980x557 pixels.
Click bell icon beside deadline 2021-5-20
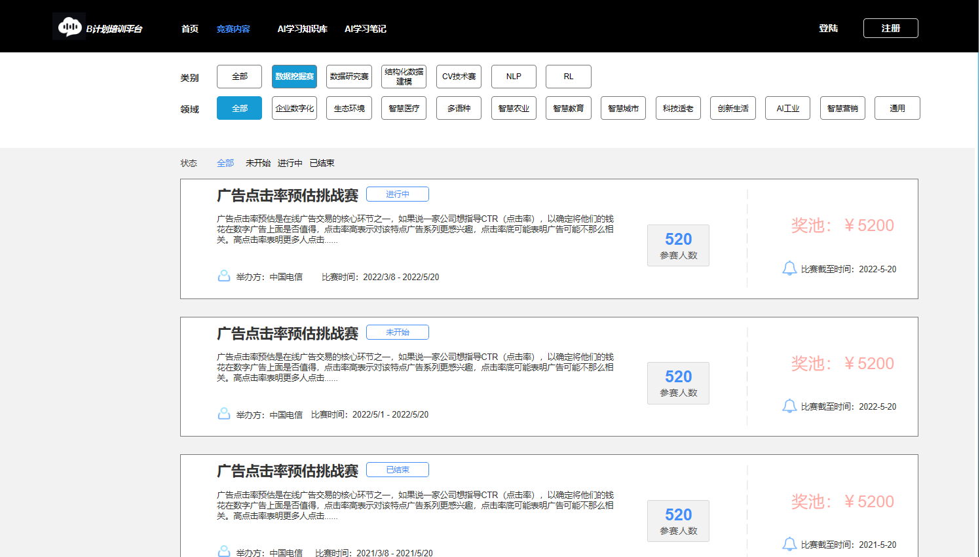[789, 544]
